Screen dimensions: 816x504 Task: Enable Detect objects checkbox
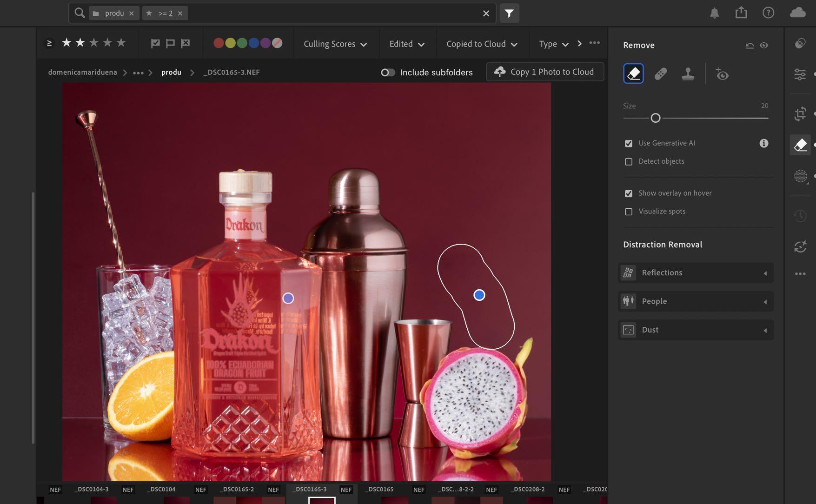pyautogui.click(x=629, y=162)
